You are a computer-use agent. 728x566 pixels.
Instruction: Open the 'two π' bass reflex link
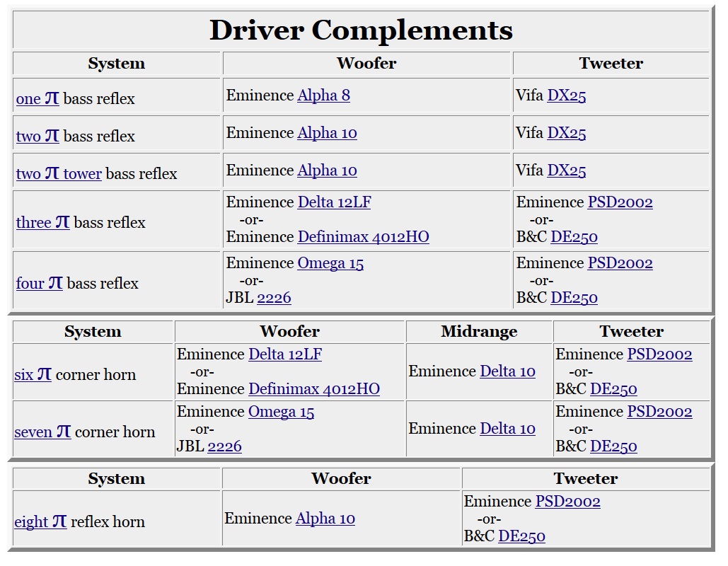37,136
